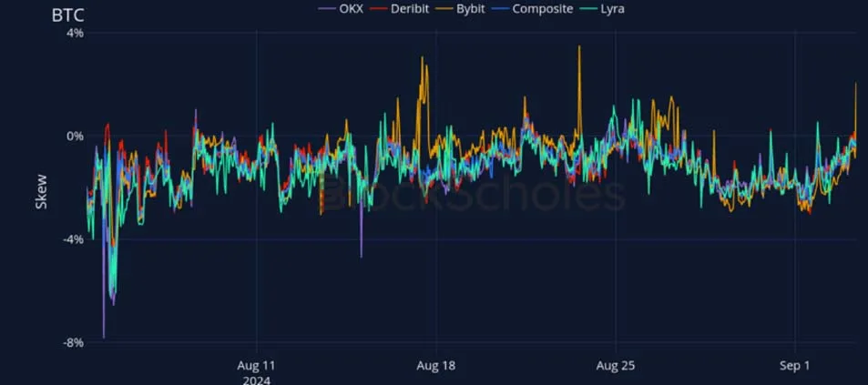Toggle the Lyra legend entry

tap(603, 9)
